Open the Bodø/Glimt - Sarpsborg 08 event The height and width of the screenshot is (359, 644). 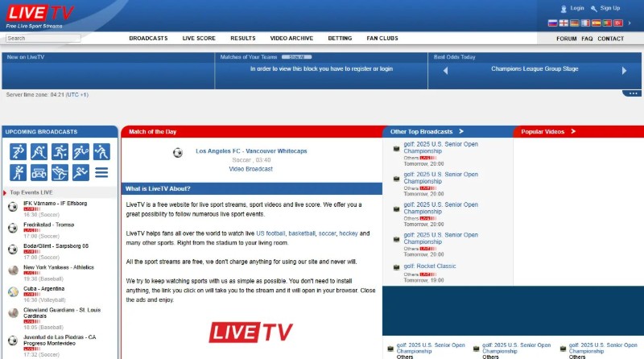point(56,246)
